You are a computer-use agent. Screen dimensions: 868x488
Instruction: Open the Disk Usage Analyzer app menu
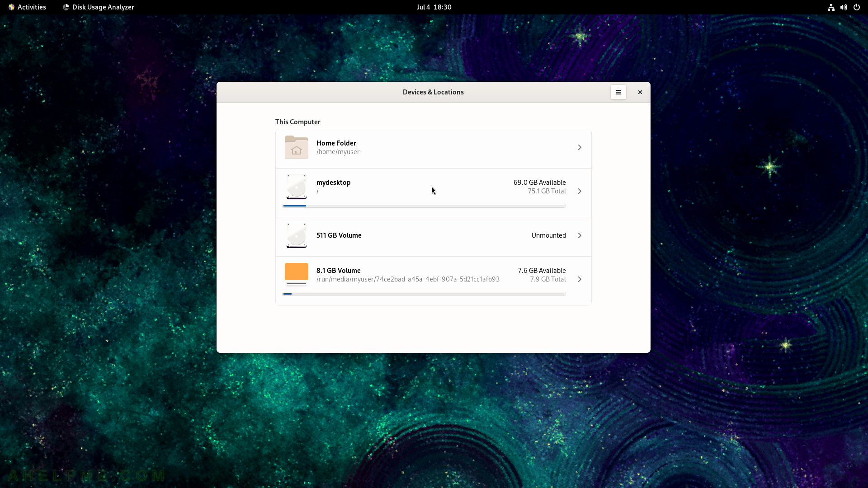click(99, 7)
